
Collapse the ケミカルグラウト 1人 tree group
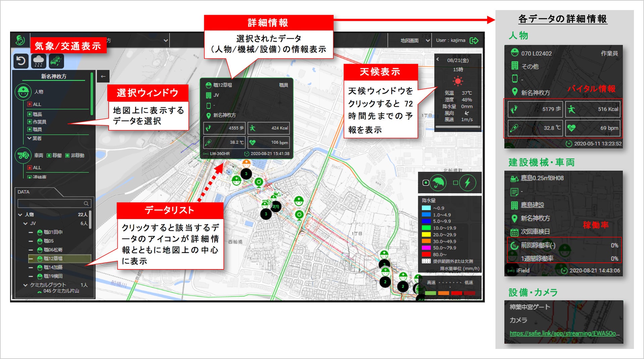pos(25,285)
